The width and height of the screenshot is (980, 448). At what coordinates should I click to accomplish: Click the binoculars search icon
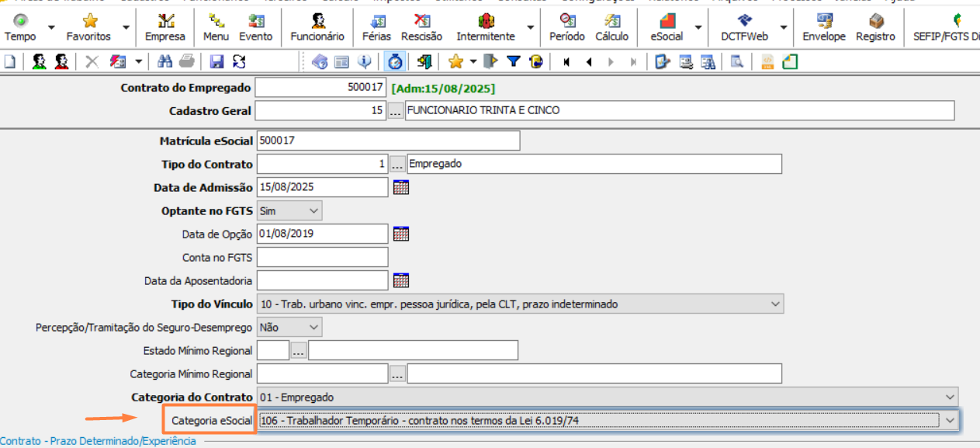click(164, 62)
